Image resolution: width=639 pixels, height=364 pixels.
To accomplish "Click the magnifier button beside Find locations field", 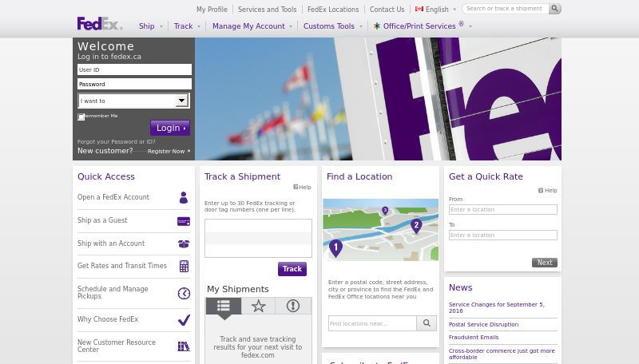I will click(427, 323).
